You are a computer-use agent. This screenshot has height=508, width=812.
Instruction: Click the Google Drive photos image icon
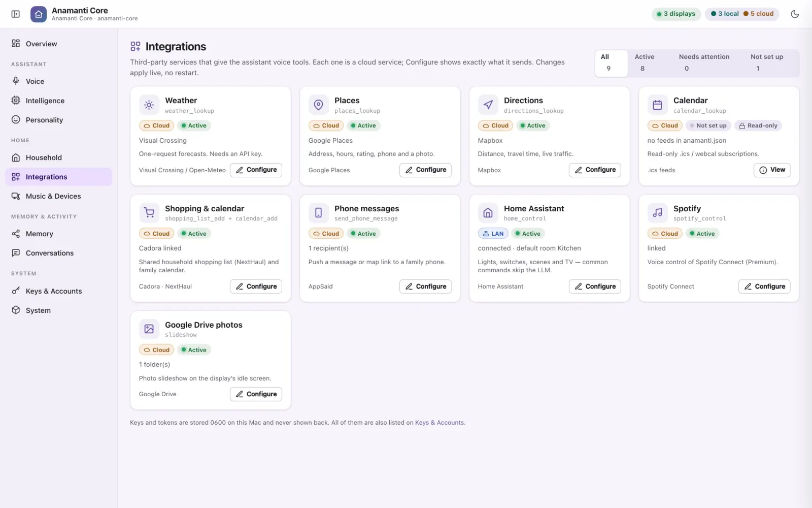click(149, 329)
